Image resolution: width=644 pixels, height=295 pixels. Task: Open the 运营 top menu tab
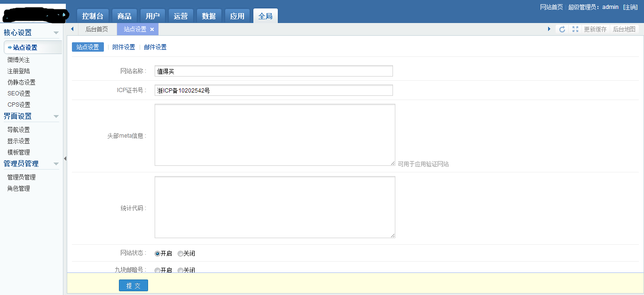[x=181, y=16]
